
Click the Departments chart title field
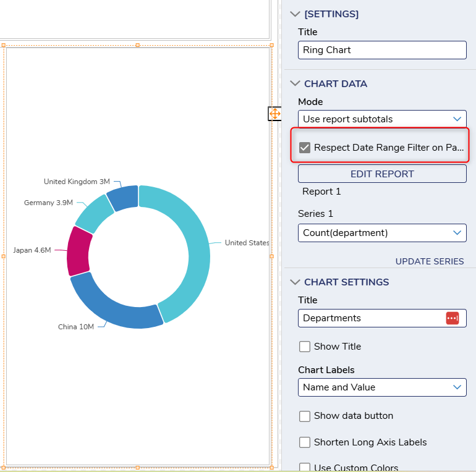click(x=371, y=318)
